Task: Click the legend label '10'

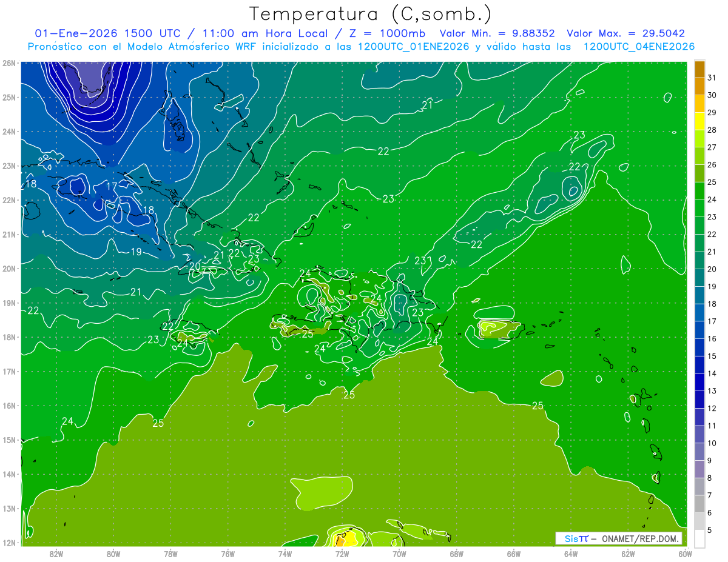Action: [712, 443]
